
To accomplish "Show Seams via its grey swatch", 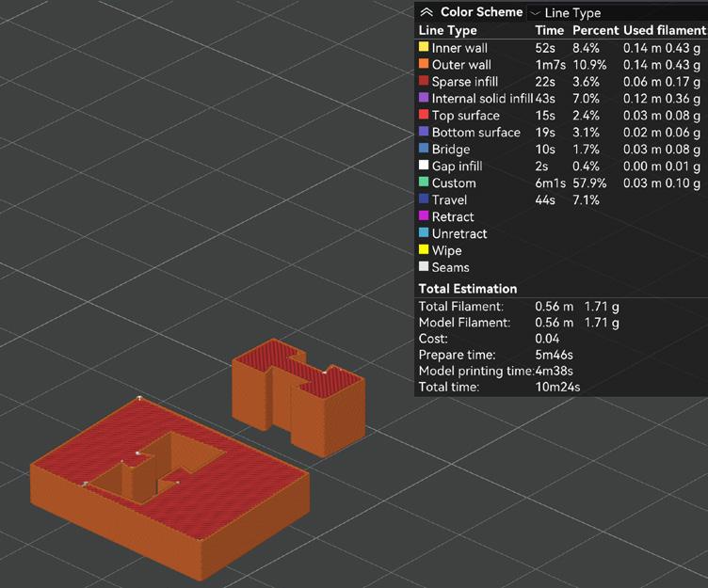I will pos(423,266).
